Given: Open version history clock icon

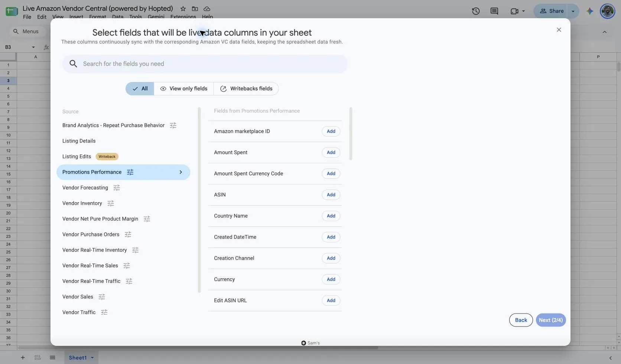Looking at the screenshot, I should coord(476,11).
